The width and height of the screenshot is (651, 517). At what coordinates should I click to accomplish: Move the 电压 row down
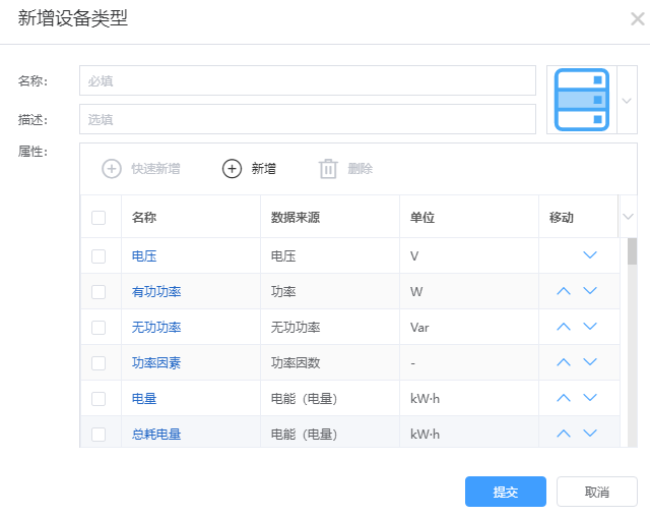coord(590,256)
